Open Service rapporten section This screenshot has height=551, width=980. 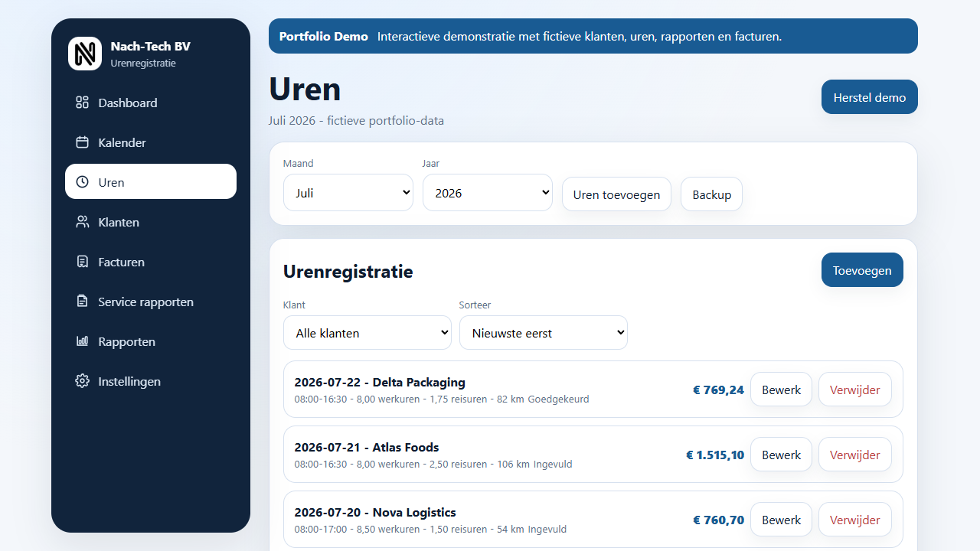tap(151, 302)
